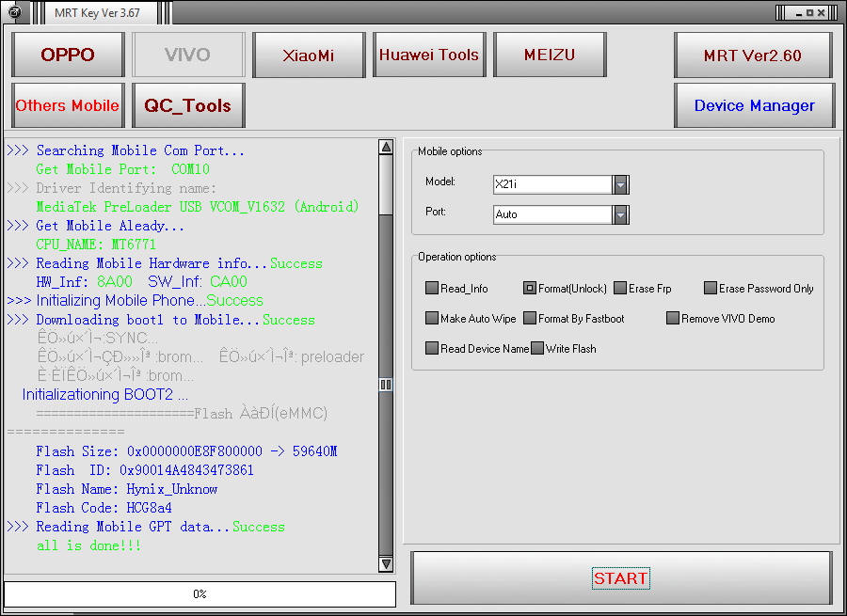Image resolution: width=847 pixels, height=616 pixels.
Task: Launch MRT Ver2.60
Action: click(x=753, y=55)
